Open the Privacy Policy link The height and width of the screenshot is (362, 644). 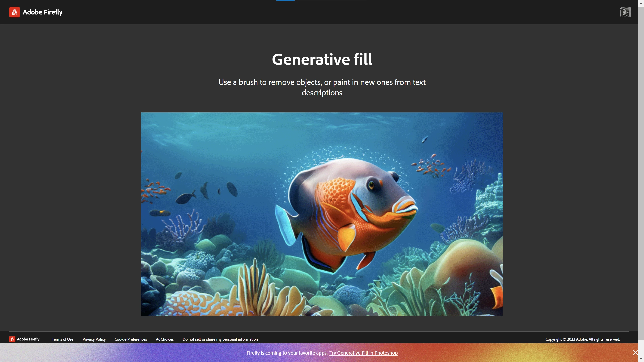[94, 339]
